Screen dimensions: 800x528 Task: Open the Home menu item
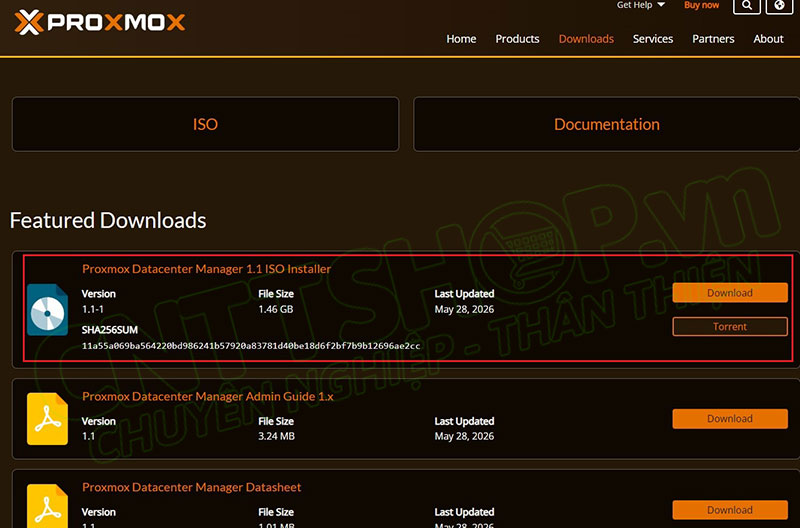click(461, 39)
